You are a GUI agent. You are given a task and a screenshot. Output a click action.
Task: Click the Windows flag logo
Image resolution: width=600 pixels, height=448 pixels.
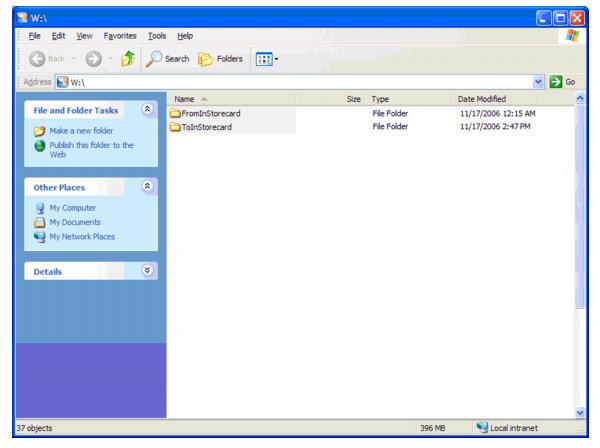coord(572,36)
